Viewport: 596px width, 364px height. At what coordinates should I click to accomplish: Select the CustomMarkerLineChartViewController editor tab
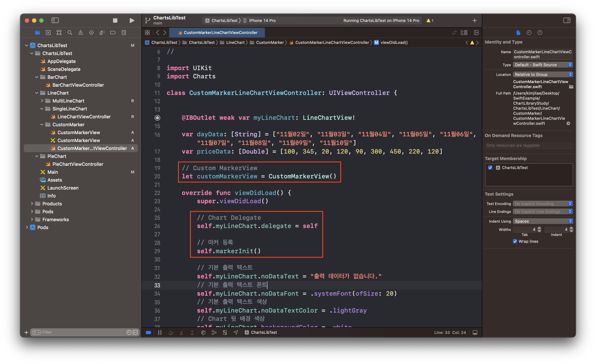[217, 33]
